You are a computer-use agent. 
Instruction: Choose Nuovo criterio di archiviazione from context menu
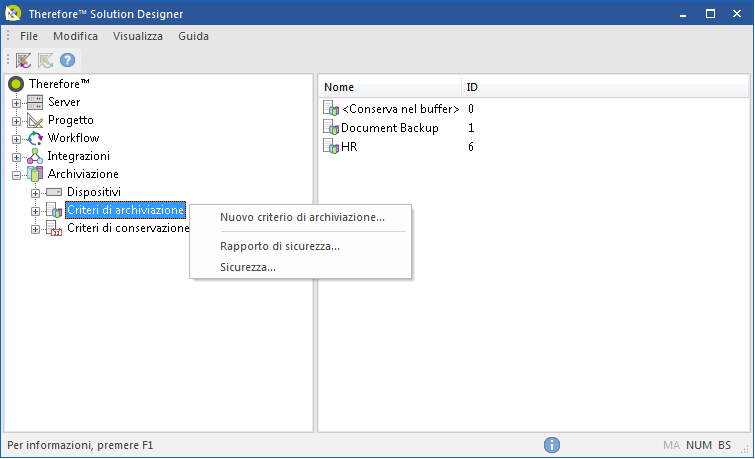[300, 217]
